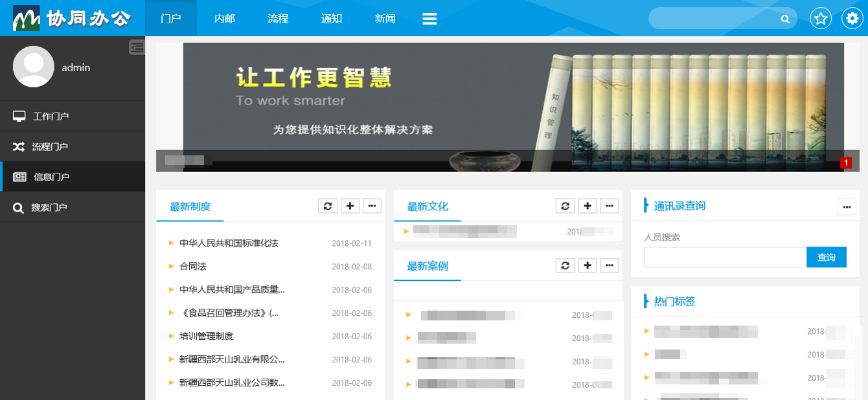
Task: Click magnifier icon beside 搜索门户
Action: point(18,208)
